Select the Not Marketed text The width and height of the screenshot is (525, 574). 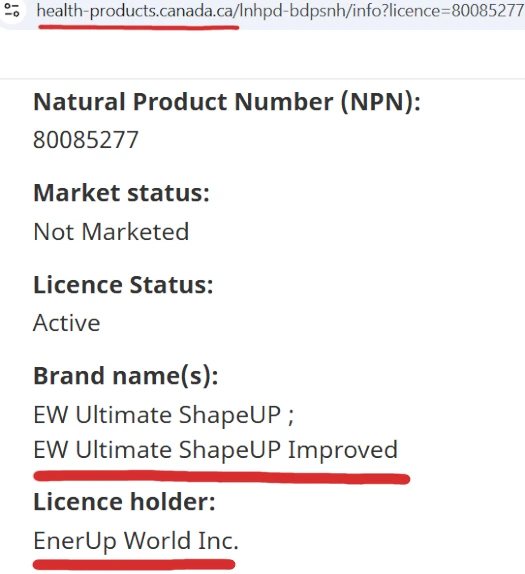click(x=111, y=232)
